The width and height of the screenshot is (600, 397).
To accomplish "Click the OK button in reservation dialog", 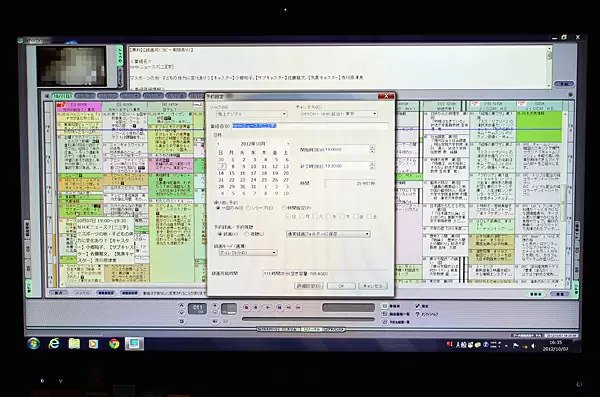I will (x=341, y=286).
